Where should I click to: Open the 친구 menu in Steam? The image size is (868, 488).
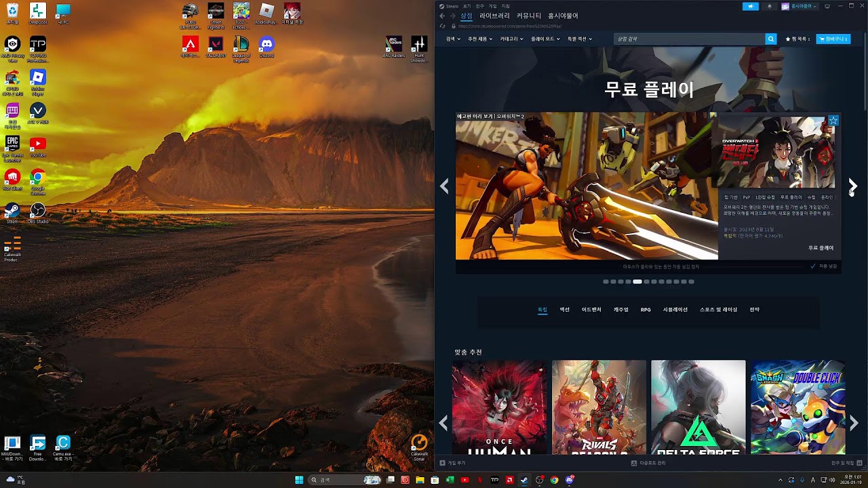(x=479, y=6)
